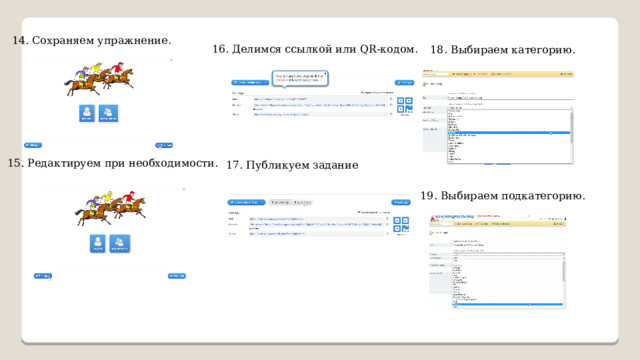Open the QR code in step 16

click(x=405, y=105)
